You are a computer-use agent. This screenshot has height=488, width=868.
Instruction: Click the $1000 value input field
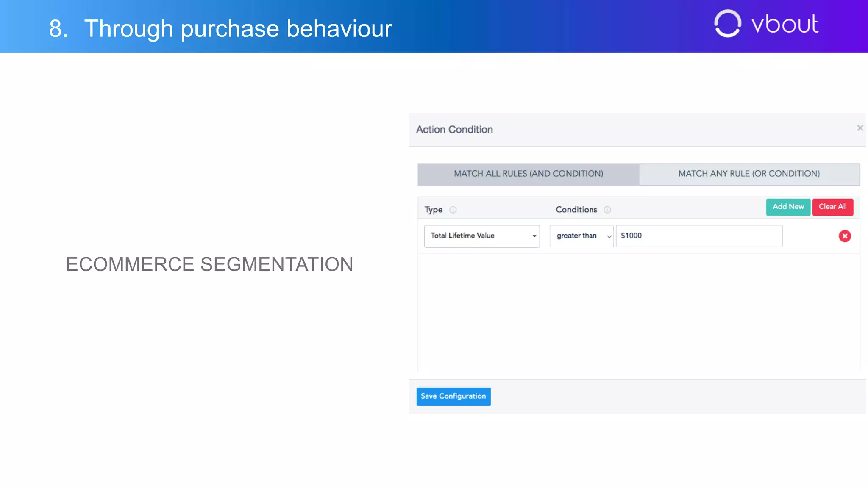(x=699, y=236)
